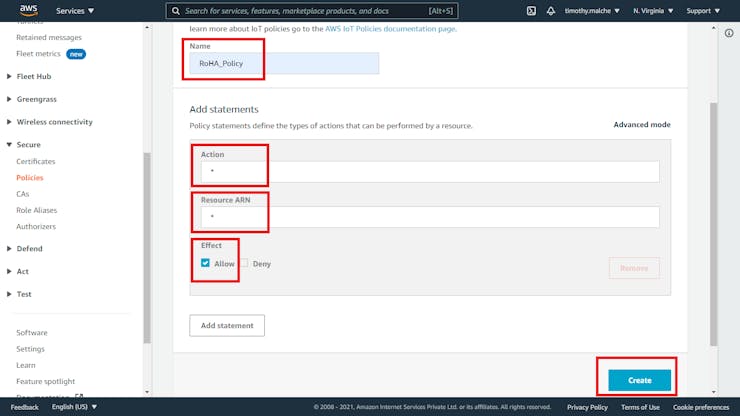Image resolution: width=740 pixels, height=416 pixels.
Task: Click the Feedback link in footer
Action: click(25, 407)
